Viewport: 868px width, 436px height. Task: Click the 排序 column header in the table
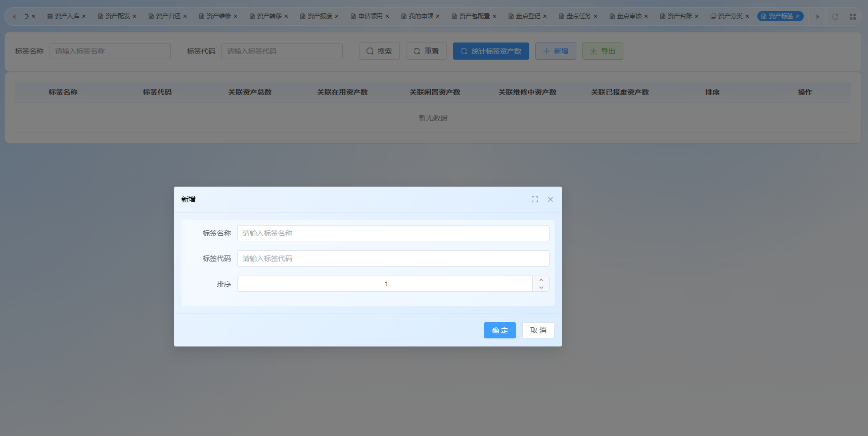point(712,92)
